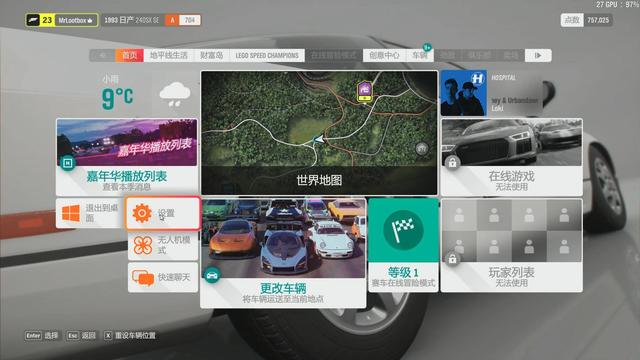This screenshot has width=640, height=360.
Task: Click the car icon on 更改车辆 tile
Action: coord(212,275)
